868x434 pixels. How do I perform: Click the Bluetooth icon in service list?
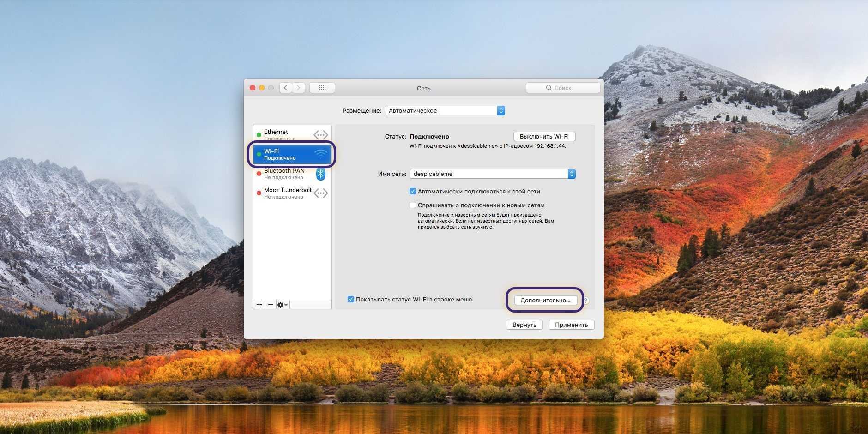coord(320,174)
